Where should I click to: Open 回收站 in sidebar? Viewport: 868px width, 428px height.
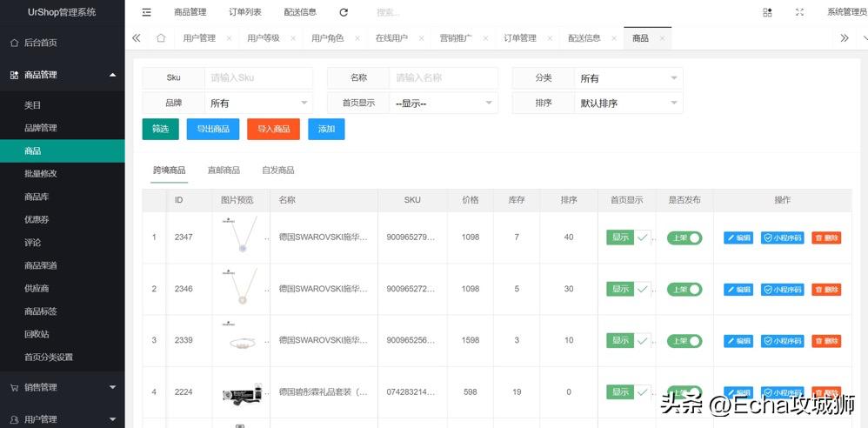pyautogui.click(x=63, y=334)
